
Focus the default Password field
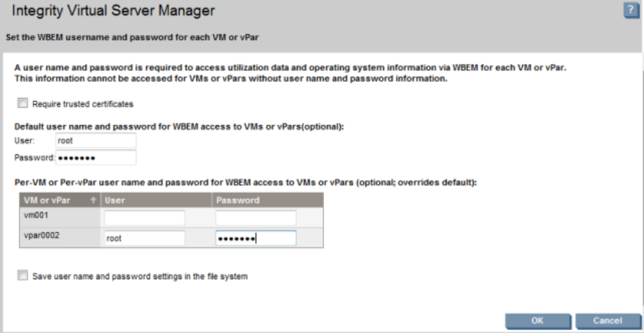click(95, 158)
